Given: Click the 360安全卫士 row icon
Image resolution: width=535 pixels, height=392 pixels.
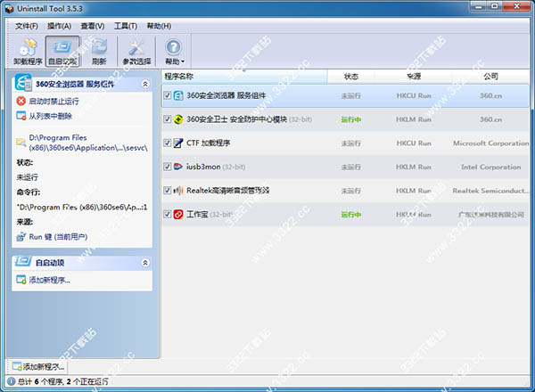Looking at the screenshot, I should (178, 119).
